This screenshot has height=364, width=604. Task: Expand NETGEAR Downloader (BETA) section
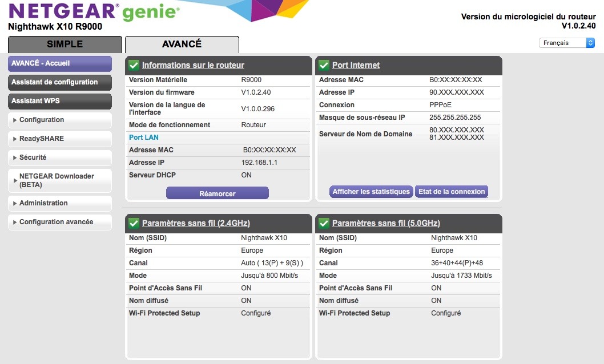tap(60, 180)
